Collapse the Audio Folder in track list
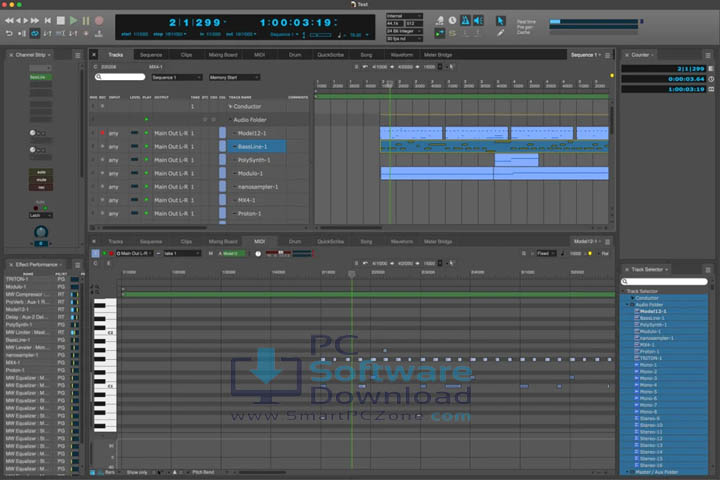 pos(230,120)
